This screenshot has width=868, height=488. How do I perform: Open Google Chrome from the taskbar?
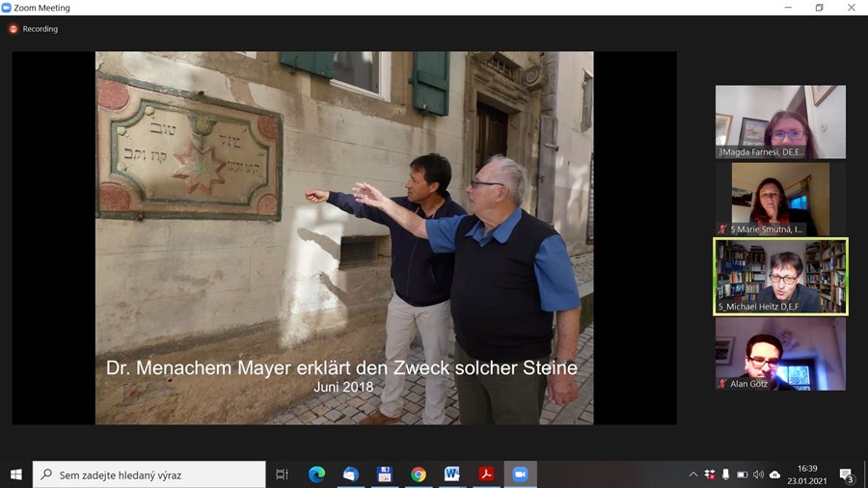(x=419, y=474)
